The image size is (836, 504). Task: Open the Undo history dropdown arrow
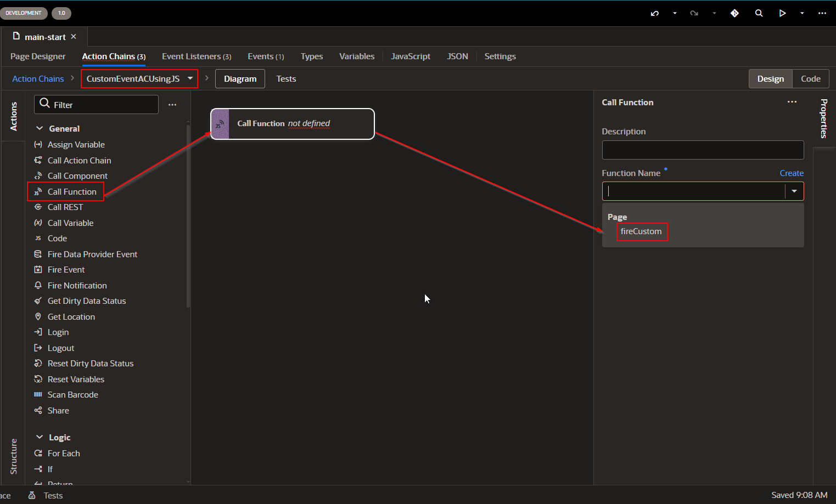[x=675, y=13]
